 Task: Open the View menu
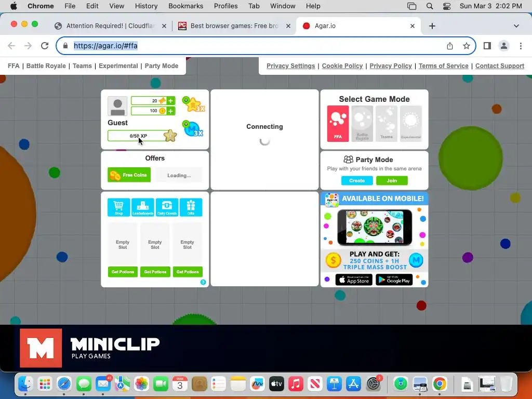coord(117,6)
